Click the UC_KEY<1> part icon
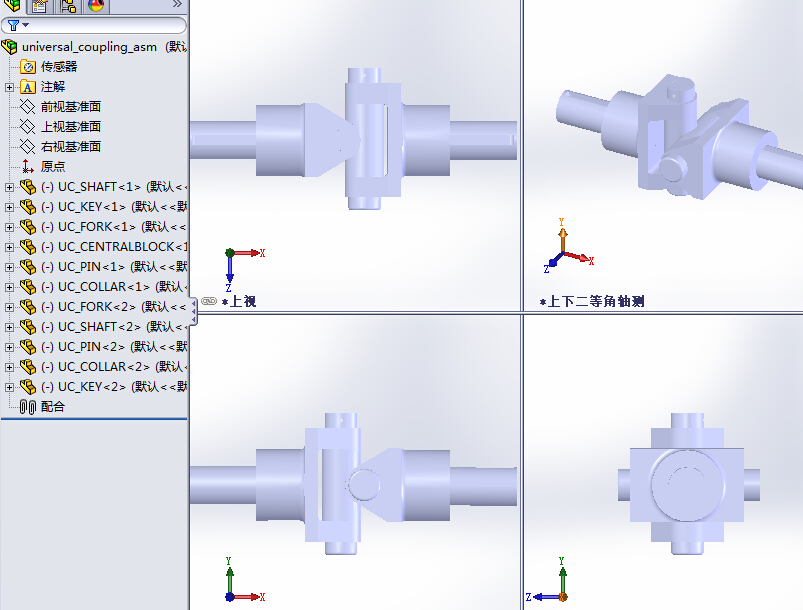Screen dimensions: 803x610 click(x=28, y=206)
